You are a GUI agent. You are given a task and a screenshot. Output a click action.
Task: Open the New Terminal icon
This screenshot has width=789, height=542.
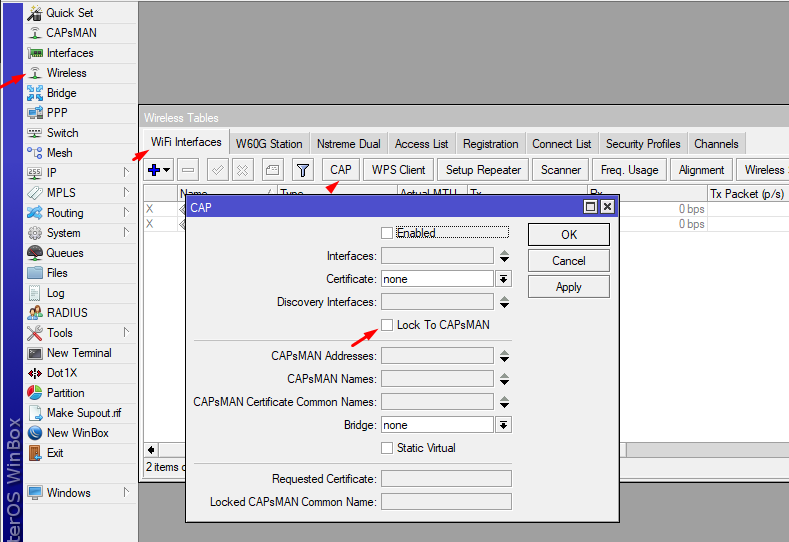pyautogui.click(x=35, y=353)
